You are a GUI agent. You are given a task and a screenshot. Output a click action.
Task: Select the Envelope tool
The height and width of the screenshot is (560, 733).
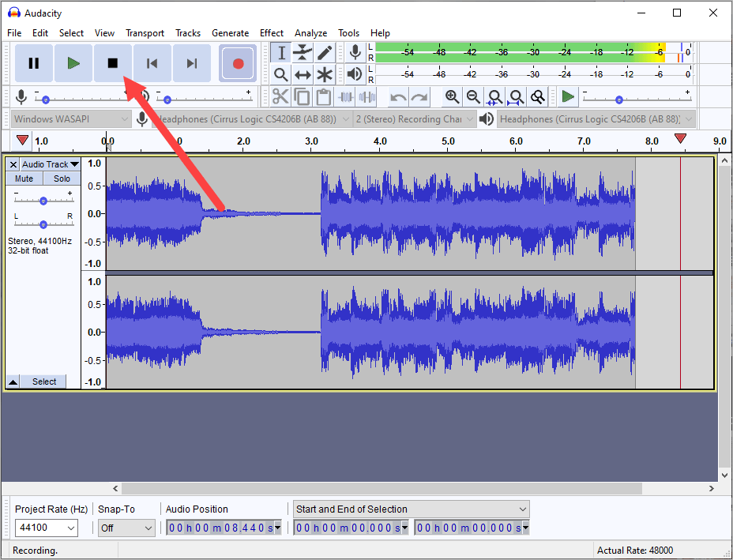pyautogui.click(x=303, y=53)
